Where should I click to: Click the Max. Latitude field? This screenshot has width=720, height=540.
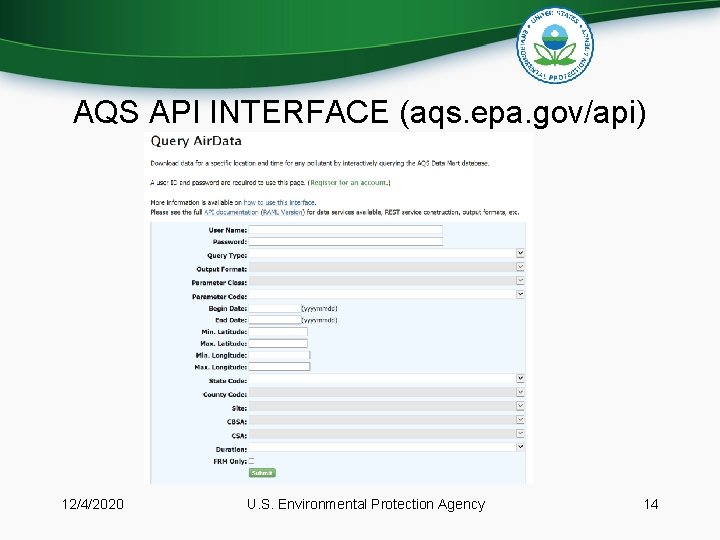tap(278, 343)
